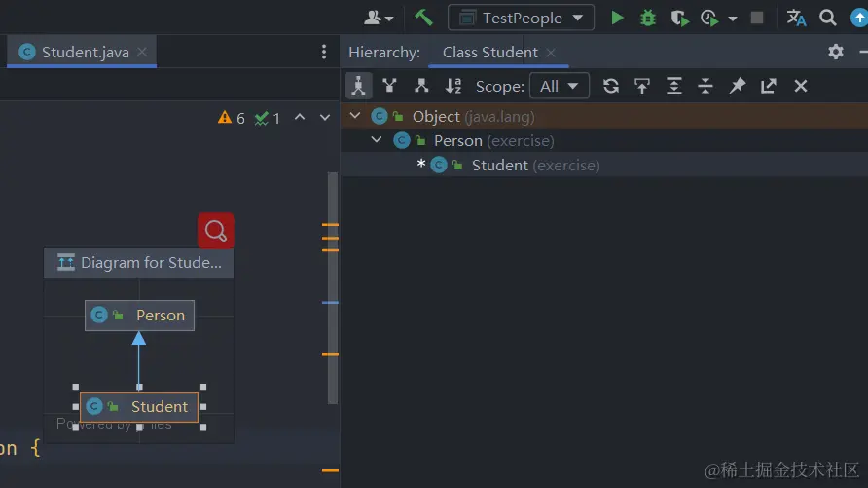Image resolution: width=868 pixels, height=488 pixels.
Task: Switch to the Student.java editor tab
Action: click(82, 52)
